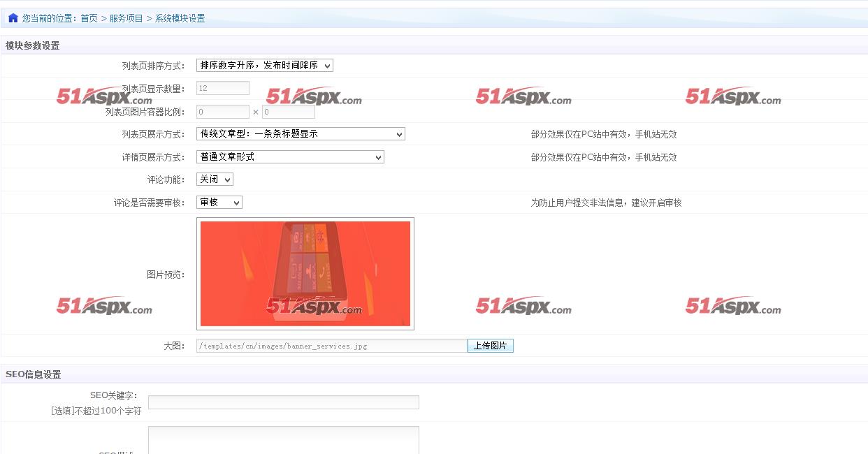Click hint 为防止用户提交非法信息，建议开启审核

point(606,203)
